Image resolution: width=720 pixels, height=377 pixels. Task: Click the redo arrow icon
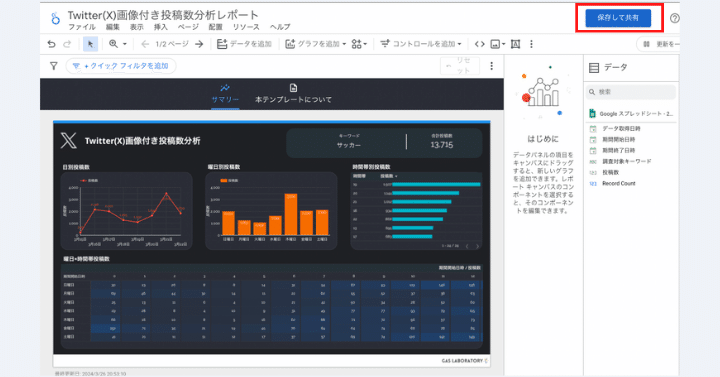67,44
